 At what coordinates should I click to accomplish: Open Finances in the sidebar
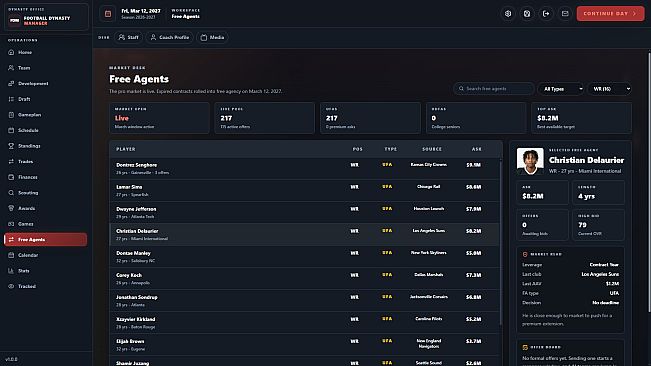tap(46, 177)
